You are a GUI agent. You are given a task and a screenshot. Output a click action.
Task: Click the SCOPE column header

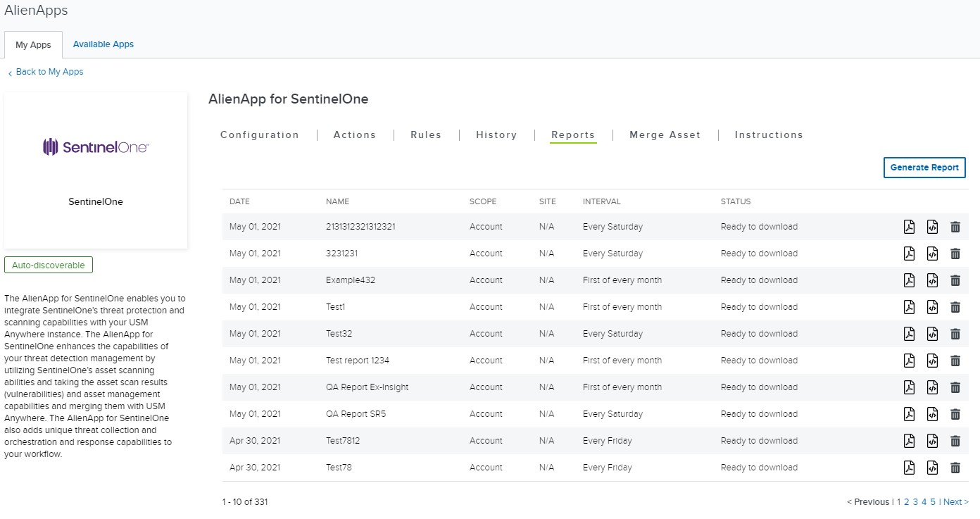[483, 201]
